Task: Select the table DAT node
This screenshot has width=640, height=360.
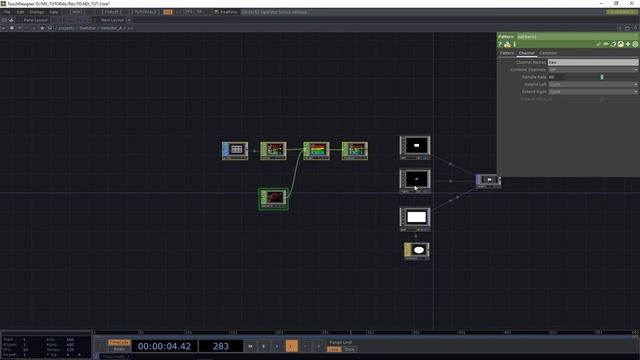Action: coord(235,151)
